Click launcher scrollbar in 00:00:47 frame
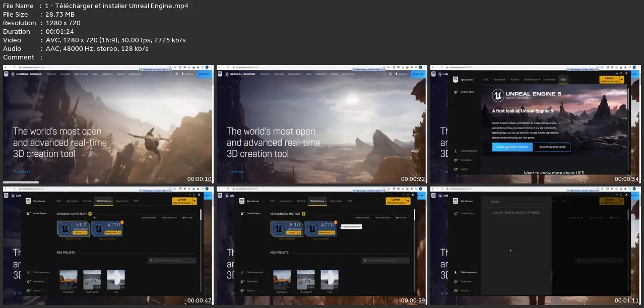Image resolution: width=644 pixels, height=308 pixels. click(x=201, y=215)
